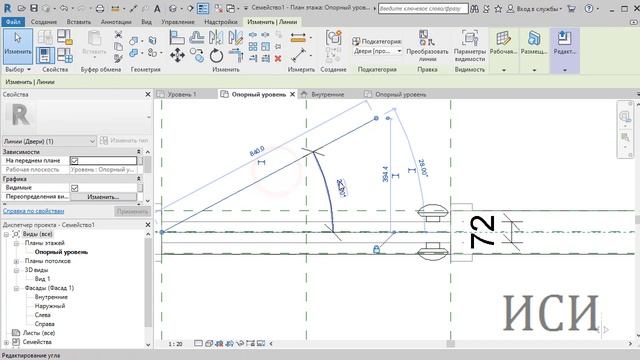Select the Copy tool in Изменить panel
Image resolution: width=640 pixels, height=360 pixels.
(198, 55)
